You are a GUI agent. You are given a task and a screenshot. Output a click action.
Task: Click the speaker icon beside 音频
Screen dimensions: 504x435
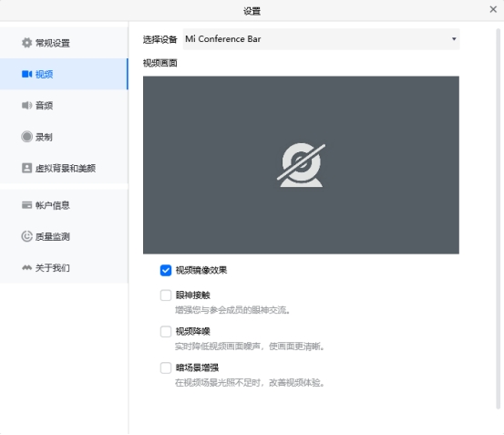pos(26,106)
